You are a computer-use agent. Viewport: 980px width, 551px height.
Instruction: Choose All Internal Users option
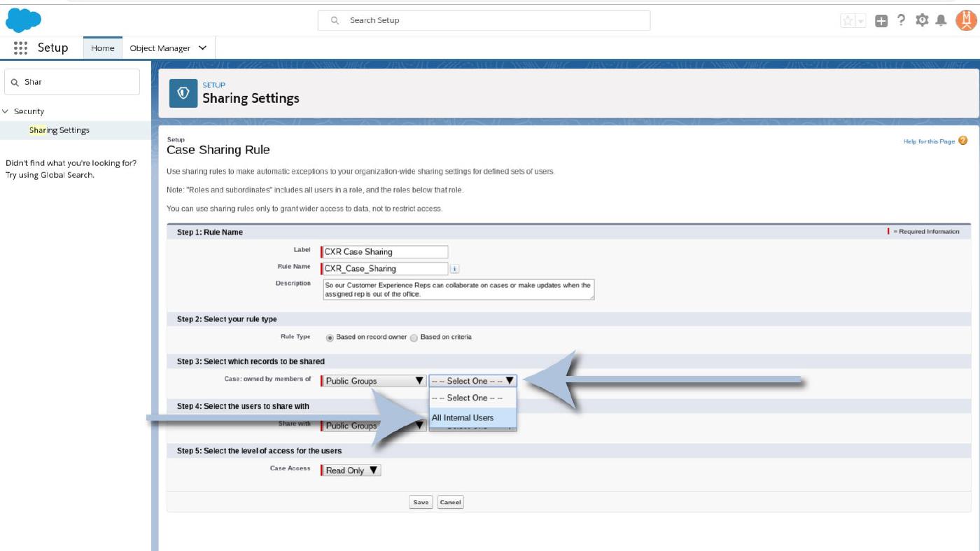click(x=463, y=418)
